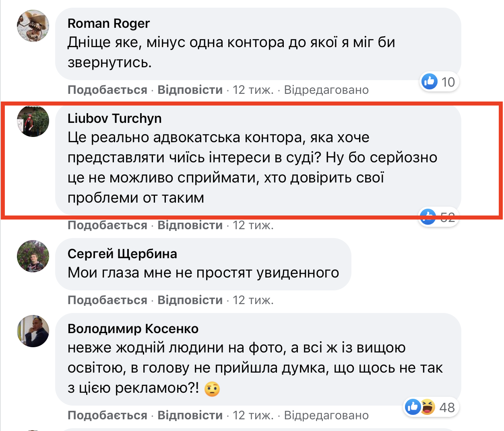Click Подобається under Liubov Turchyn's comment
The width and height of the screenshot is (504, 431).
coord(107,225)
